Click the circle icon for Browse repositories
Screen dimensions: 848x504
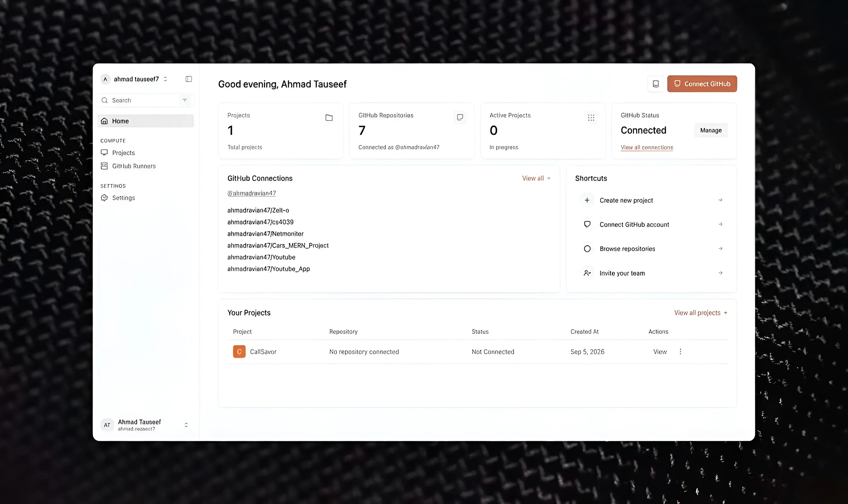tap(587, 249)
